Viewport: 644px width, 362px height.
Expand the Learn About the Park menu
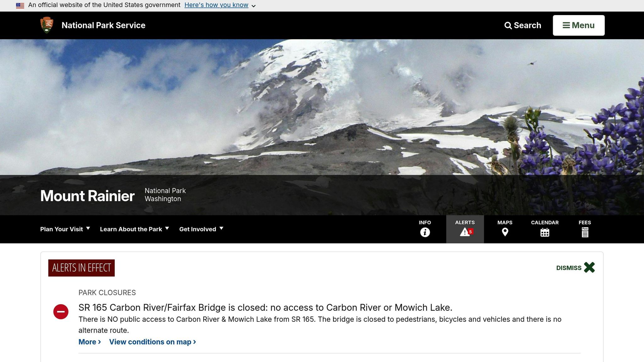click(134, 229)
